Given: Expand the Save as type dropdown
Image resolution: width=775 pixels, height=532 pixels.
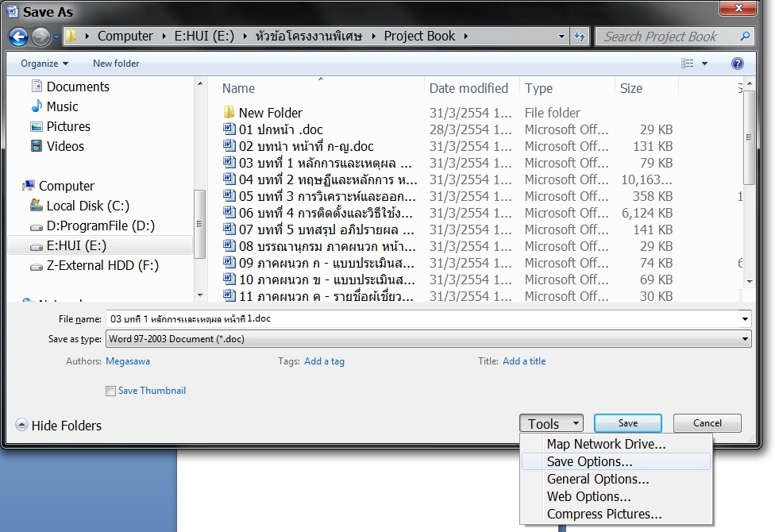Looking at the screenshot, I should pos(744,339).
